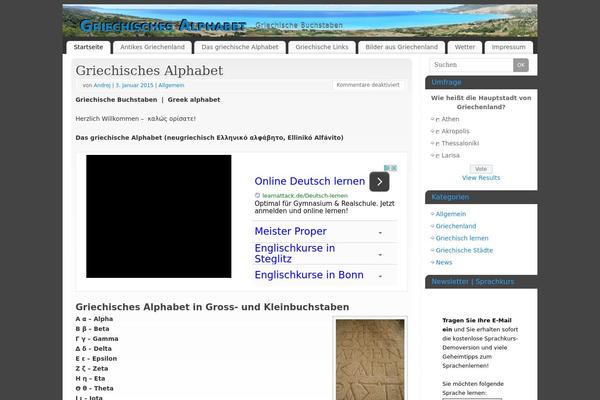Expand the Englischkurse in Steglitz row
The image size is (600, 400).
[x=380, y=255]
